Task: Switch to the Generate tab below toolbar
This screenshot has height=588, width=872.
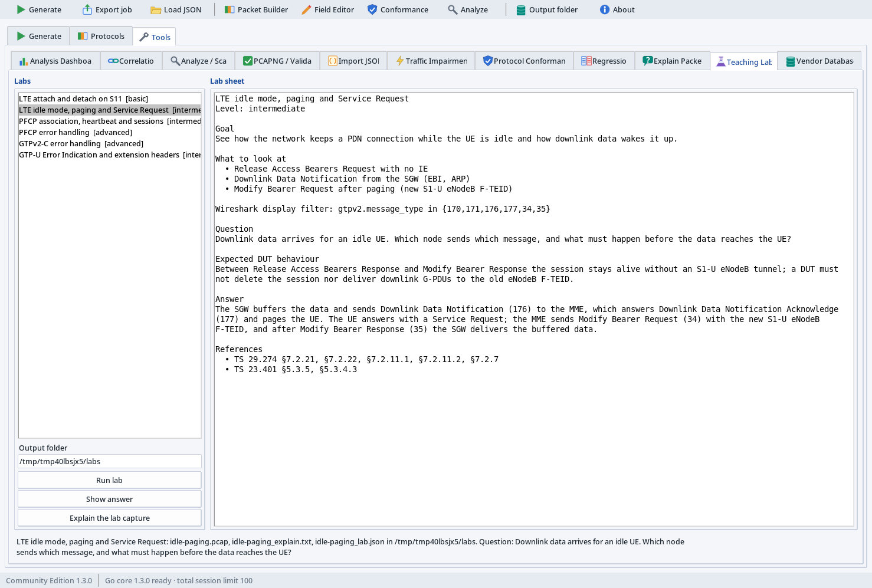Action: tap(39, 36)
